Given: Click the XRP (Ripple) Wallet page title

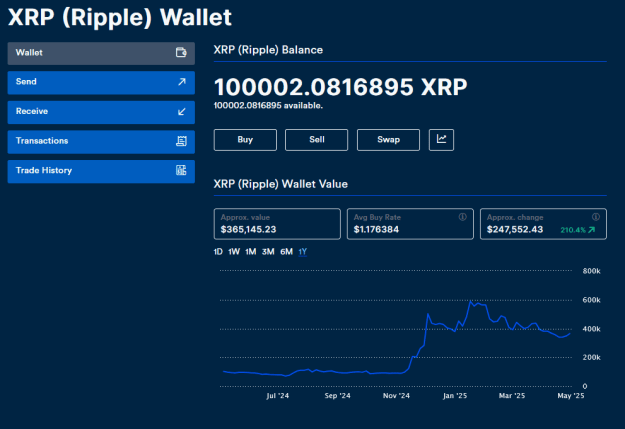Looking at the screenshot, I should click(120, 17).
